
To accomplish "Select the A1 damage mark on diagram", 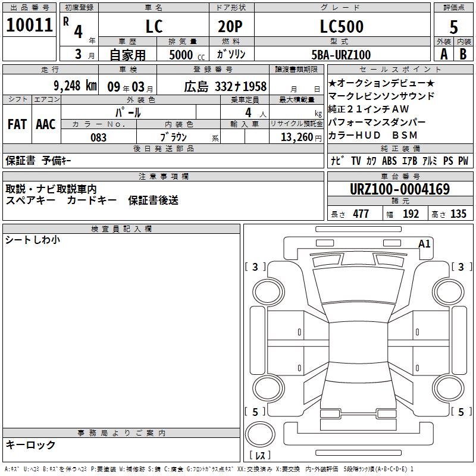I will [x=424, y=244].
